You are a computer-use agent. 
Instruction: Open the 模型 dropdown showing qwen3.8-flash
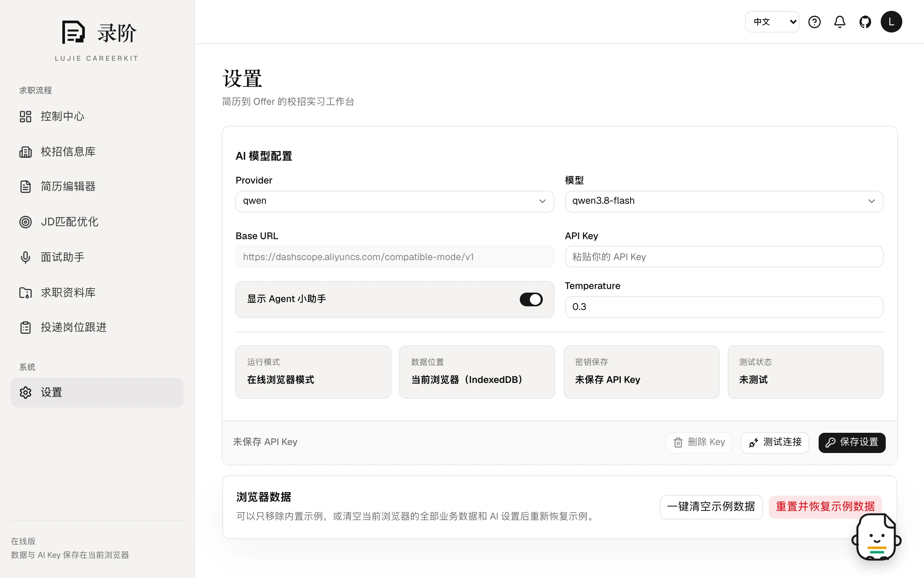coord(724,201)
